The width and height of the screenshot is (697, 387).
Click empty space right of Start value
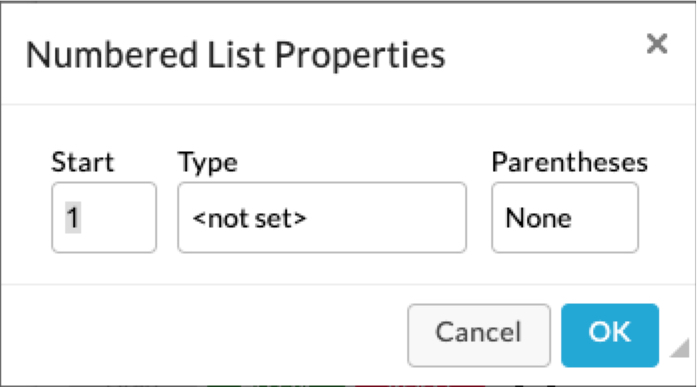(120, 218)
